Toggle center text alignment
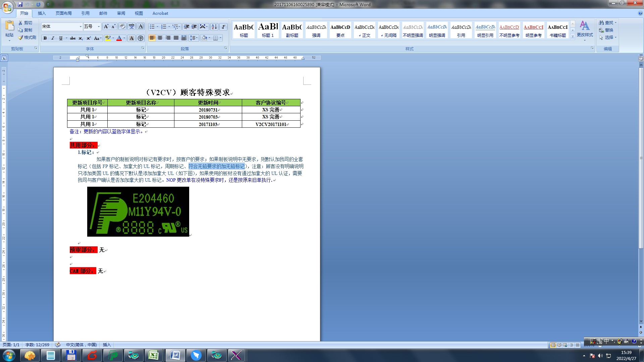644x362 pixels. [160, 38]
